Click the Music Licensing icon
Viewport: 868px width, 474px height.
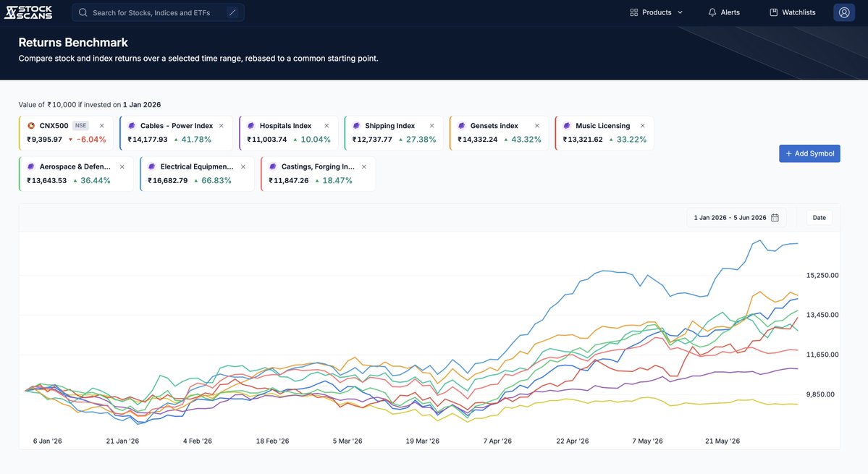pos(567,125)
